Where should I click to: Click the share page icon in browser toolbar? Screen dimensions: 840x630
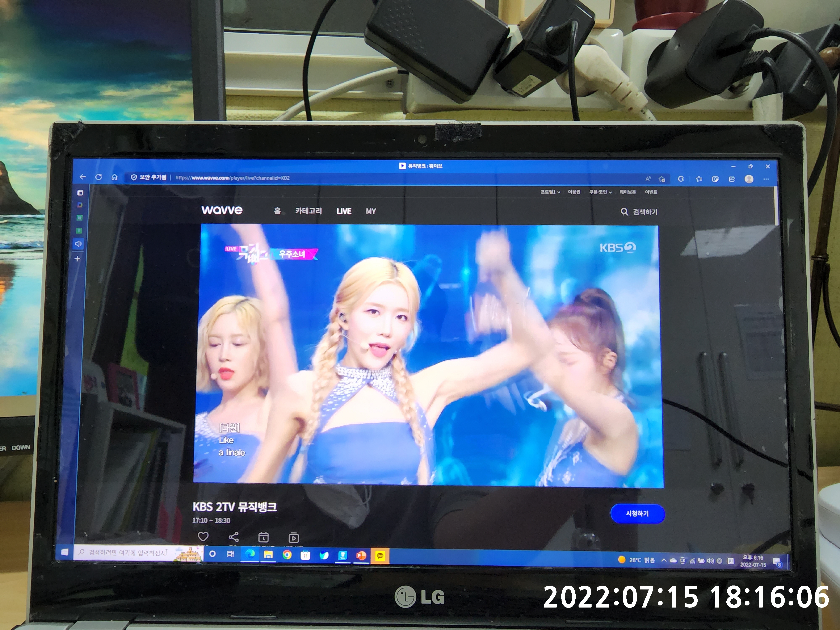(x=732, y=179)
